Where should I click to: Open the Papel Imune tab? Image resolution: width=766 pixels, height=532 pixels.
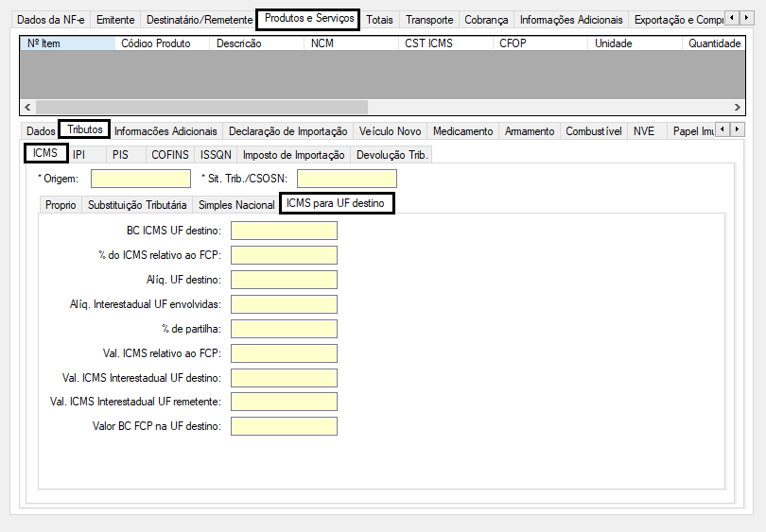click(693, 131)
